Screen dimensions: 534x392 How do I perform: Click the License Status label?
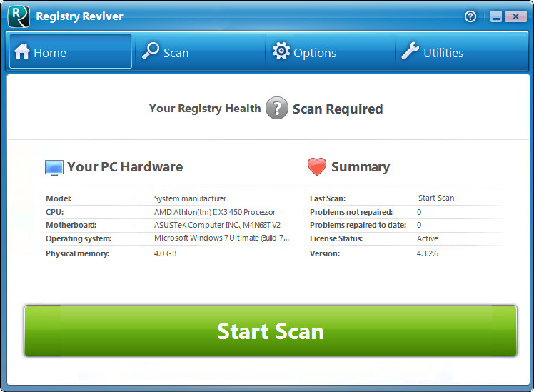(x=336, y=238)
